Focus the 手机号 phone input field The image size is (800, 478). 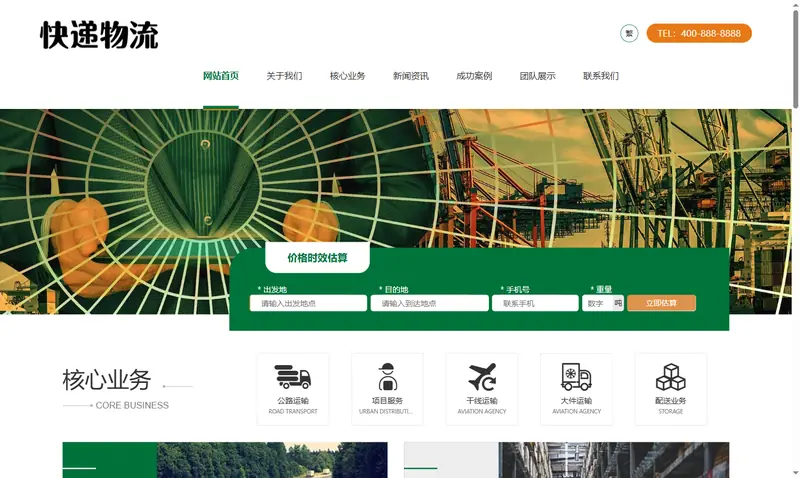click(x=535, y=303)
